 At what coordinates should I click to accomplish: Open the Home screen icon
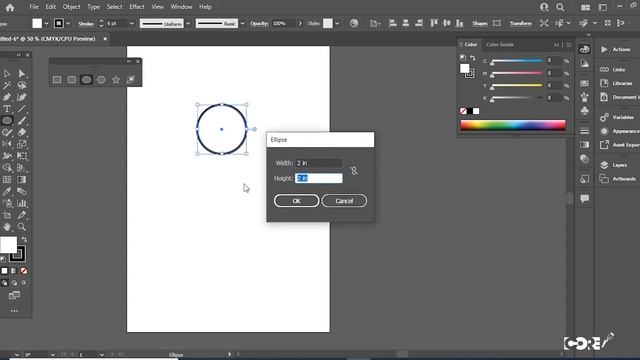pos(10,7)
